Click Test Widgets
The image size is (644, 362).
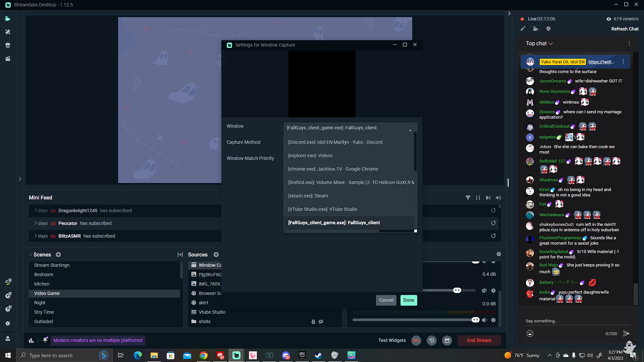tap(392, 341)
